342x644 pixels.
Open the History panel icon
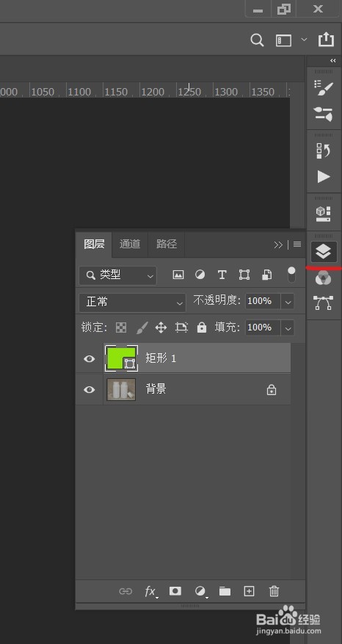[x=324, y=151]
